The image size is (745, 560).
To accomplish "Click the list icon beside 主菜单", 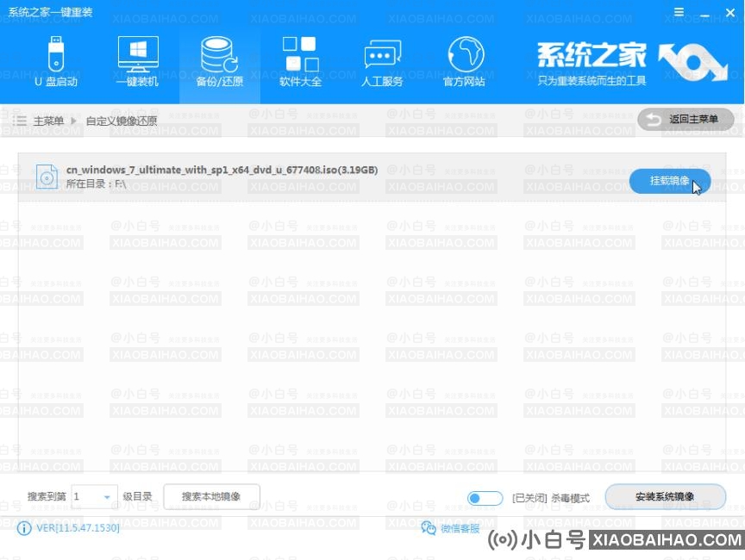I will click(20, 121).
